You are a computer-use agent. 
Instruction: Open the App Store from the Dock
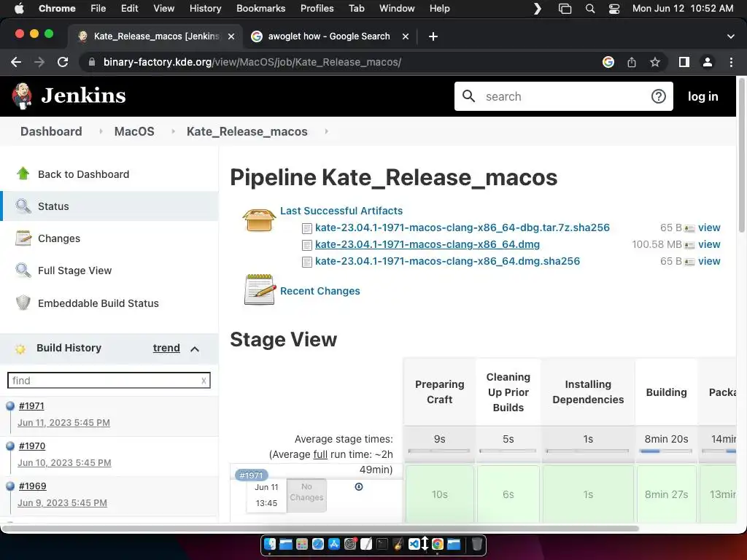click(x=334, y=544)
